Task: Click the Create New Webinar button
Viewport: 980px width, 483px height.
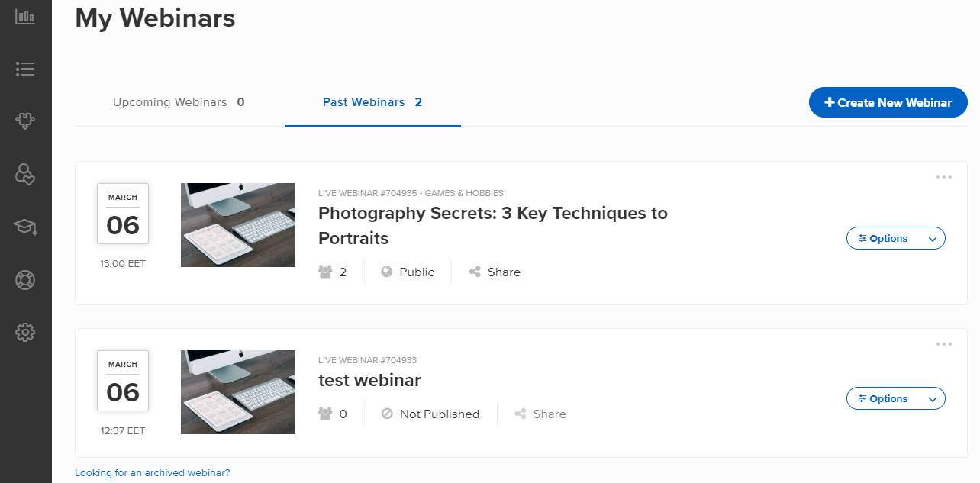Action: point(888,102)
